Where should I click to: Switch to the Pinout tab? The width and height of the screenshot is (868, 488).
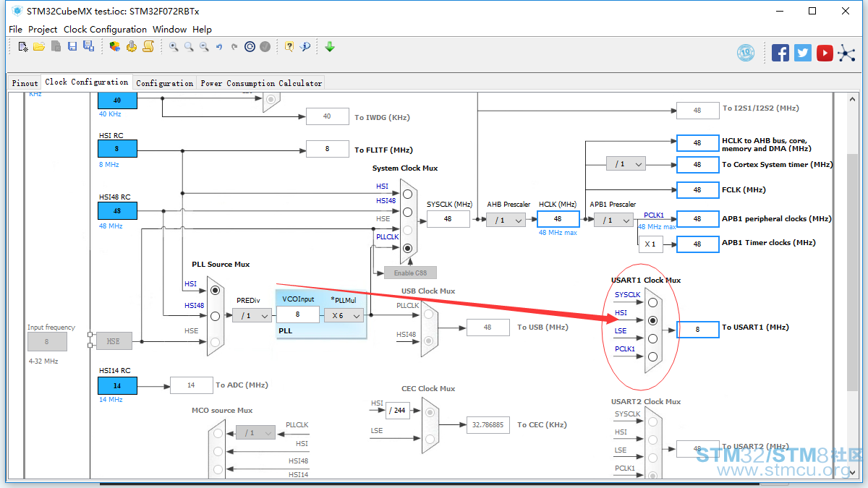[x=25, y=83]
